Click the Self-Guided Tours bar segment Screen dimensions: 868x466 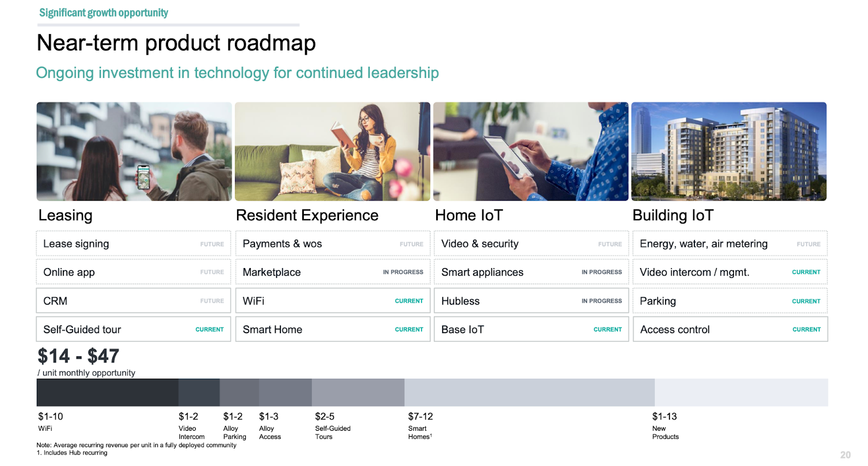[x=358, y=392]
